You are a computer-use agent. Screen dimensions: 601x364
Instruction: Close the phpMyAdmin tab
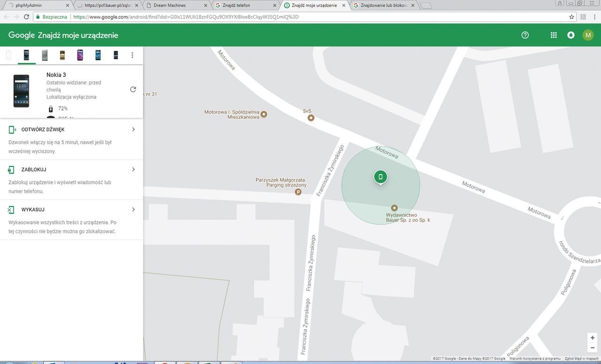click(68, 5)
